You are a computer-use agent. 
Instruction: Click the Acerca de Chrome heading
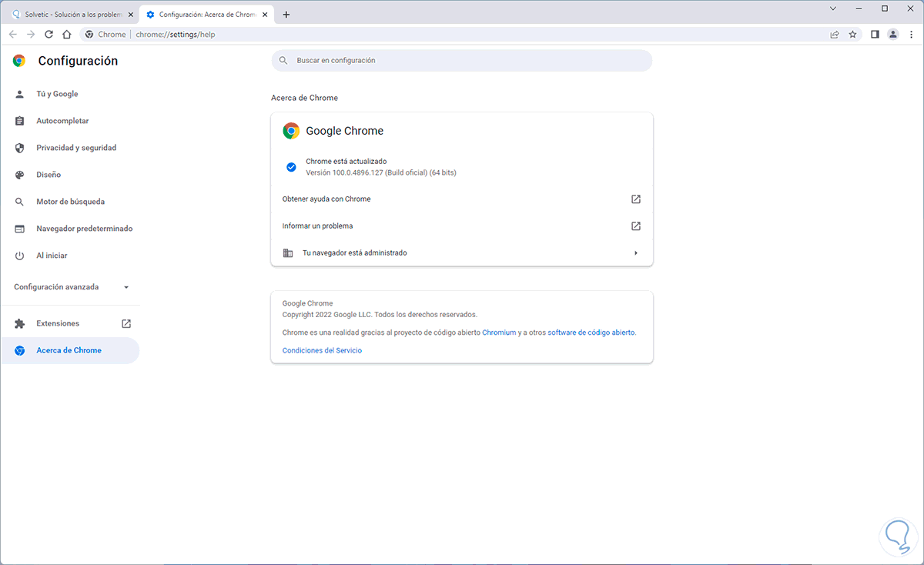[x=304, y=99]
